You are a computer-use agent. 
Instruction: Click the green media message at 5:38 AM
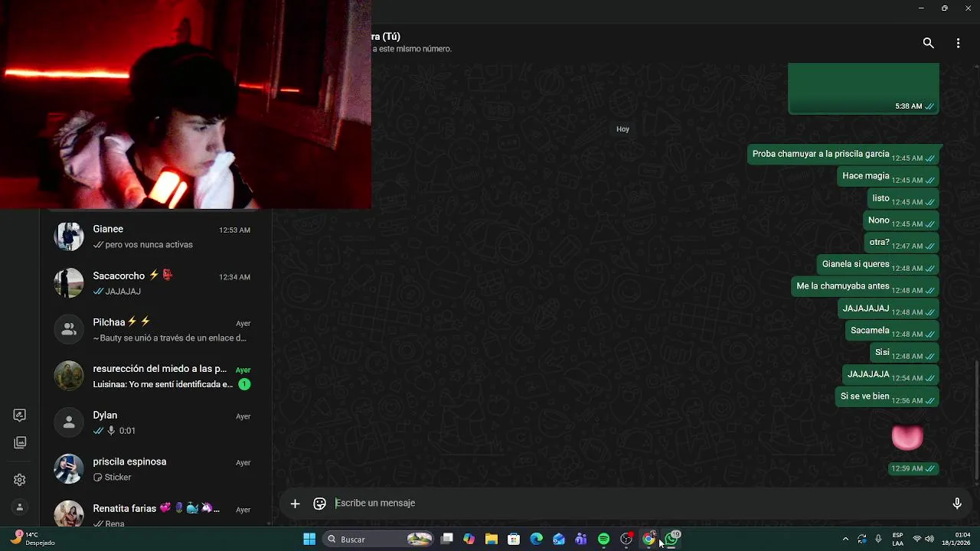pyautogui.click(x=864, y=89)
